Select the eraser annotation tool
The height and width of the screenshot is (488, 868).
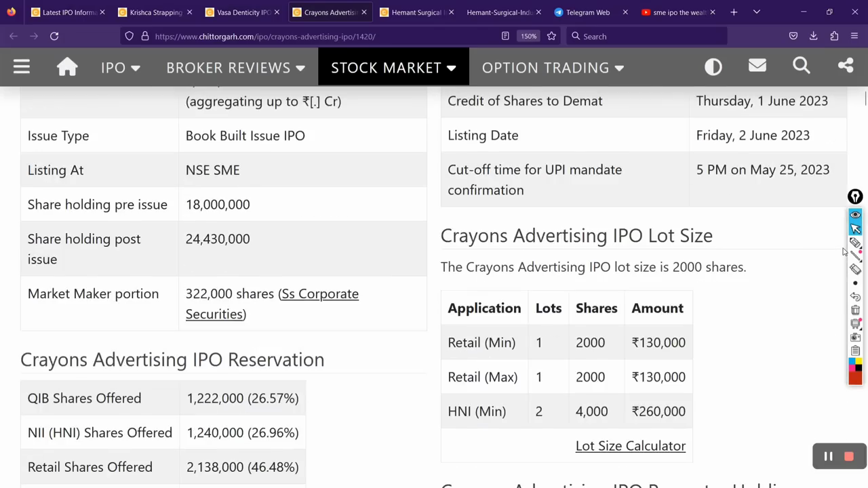(x=855, y=269)
